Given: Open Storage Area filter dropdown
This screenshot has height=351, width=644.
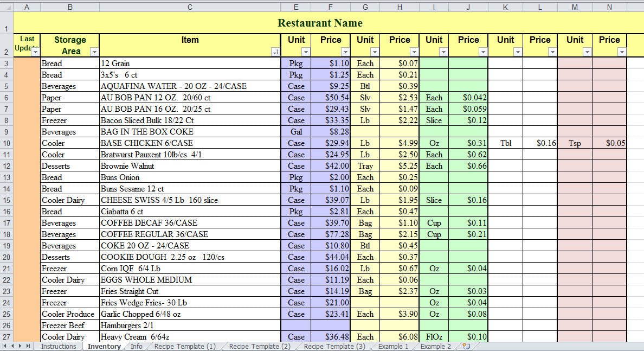Looking at the screenshot, I should pos(94,52).
